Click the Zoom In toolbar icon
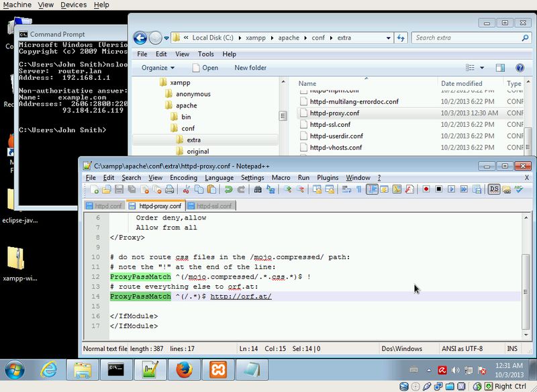Viewport: 537px width, 392px height. point(288,190)
